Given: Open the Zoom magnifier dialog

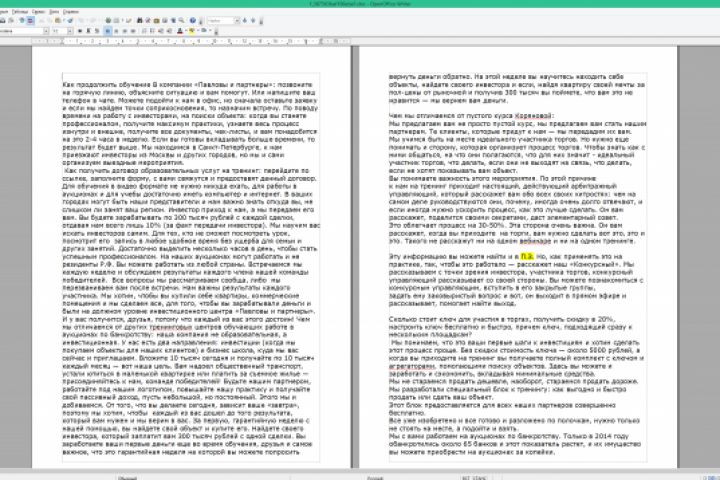Looking at the screenshot, I should click(x=181, y=21).
